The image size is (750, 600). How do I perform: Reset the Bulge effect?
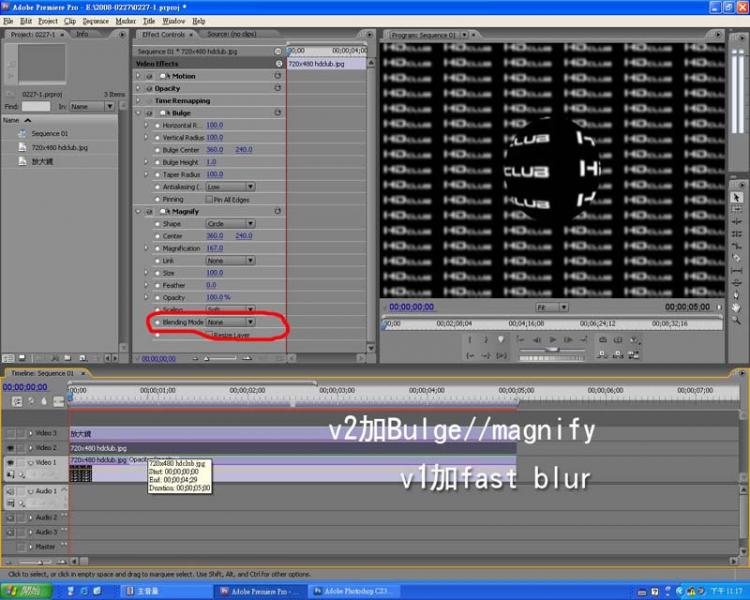[x=278, y=113]
